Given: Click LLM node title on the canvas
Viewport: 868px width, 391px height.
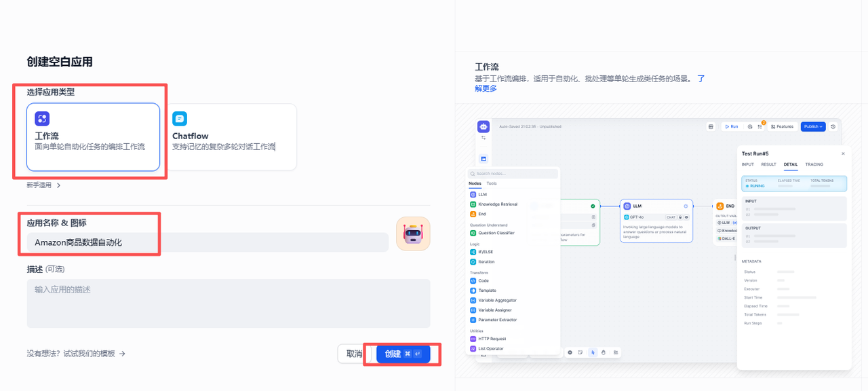Looking at the screenshot, I should (x=637, y=206).
